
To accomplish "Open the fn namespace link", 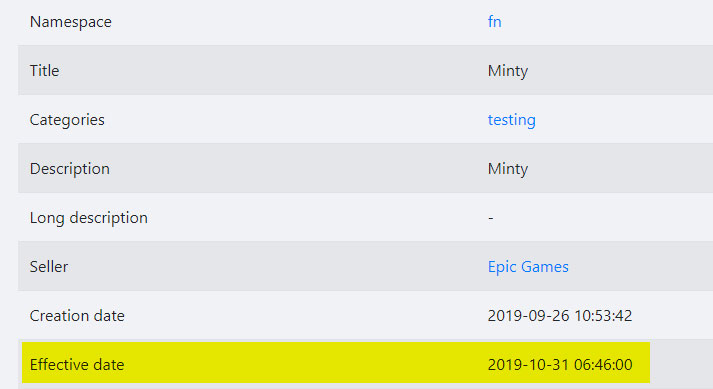I will point(494,21).
